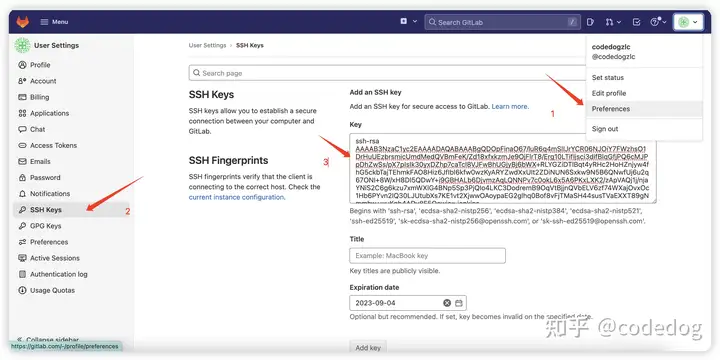
Task: Click the Notifications bell icon
Action: point(22,193)
